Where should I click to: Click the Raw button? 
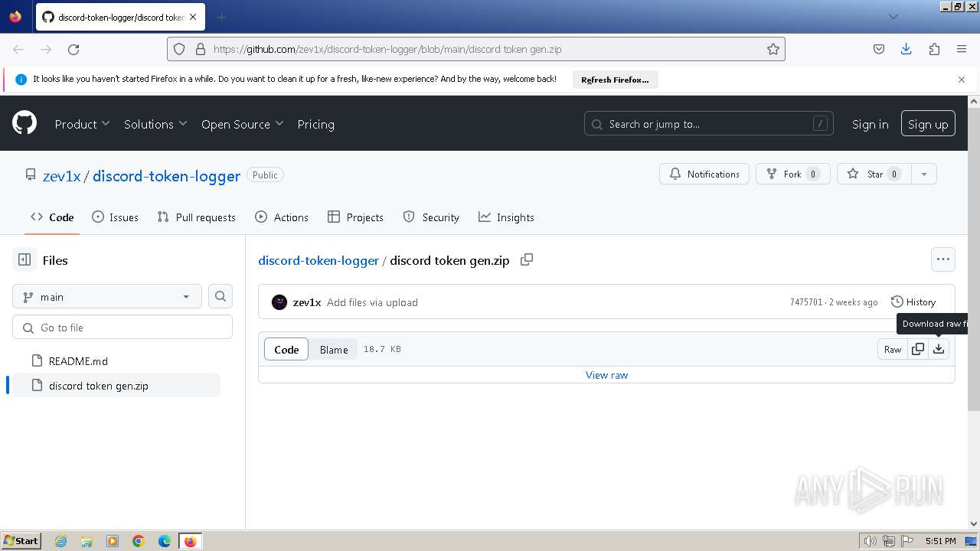pyautogui.click(x=893, y=349)
